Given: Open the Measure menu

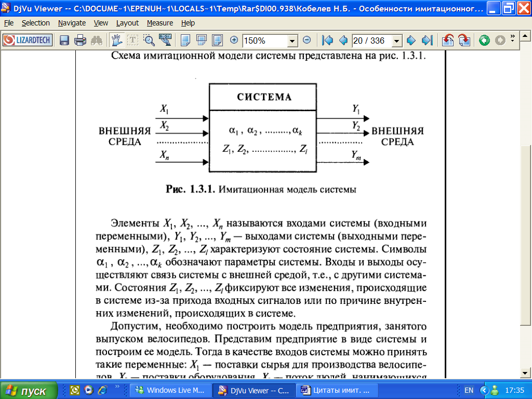Looking at the screenshot, I should 160,23.
